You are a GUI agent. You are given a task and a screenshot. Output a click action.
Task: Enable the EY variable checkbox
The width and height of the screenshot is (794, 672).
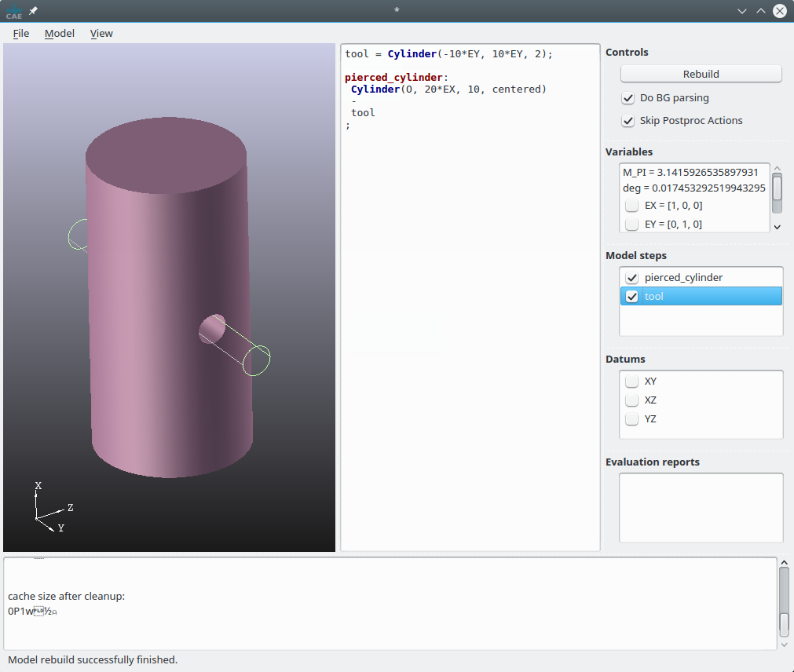631,225
